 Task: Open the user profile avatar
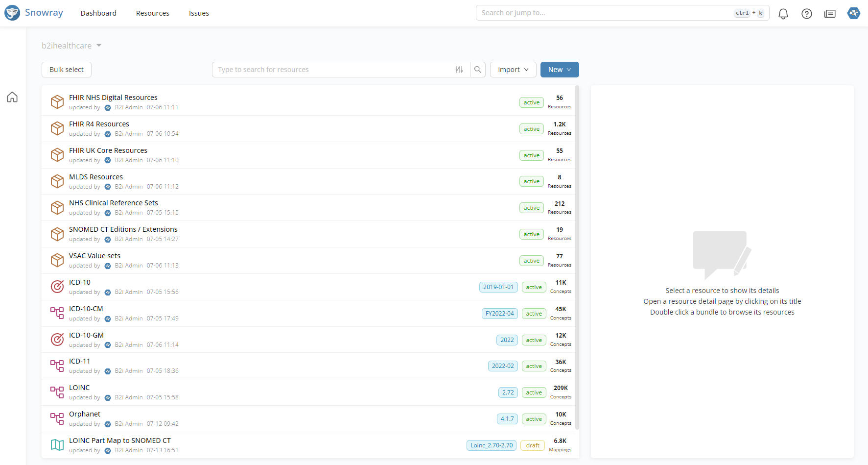click(x=853, y=13)
